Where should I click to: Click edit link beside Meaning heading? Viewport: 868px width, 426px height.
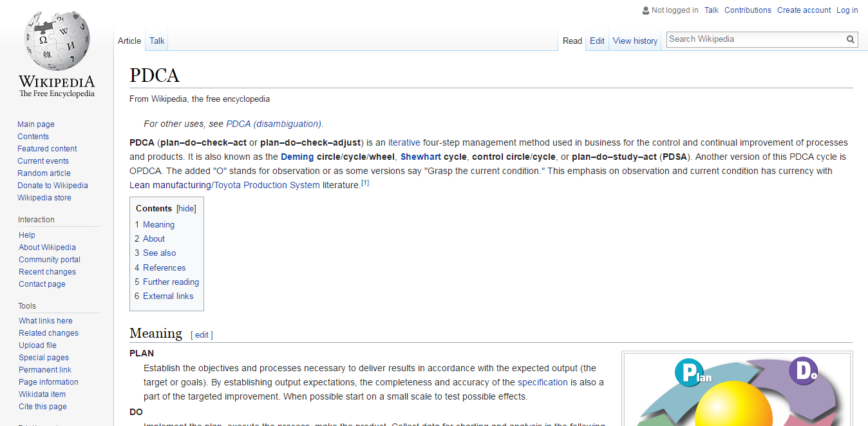[202, 335]
